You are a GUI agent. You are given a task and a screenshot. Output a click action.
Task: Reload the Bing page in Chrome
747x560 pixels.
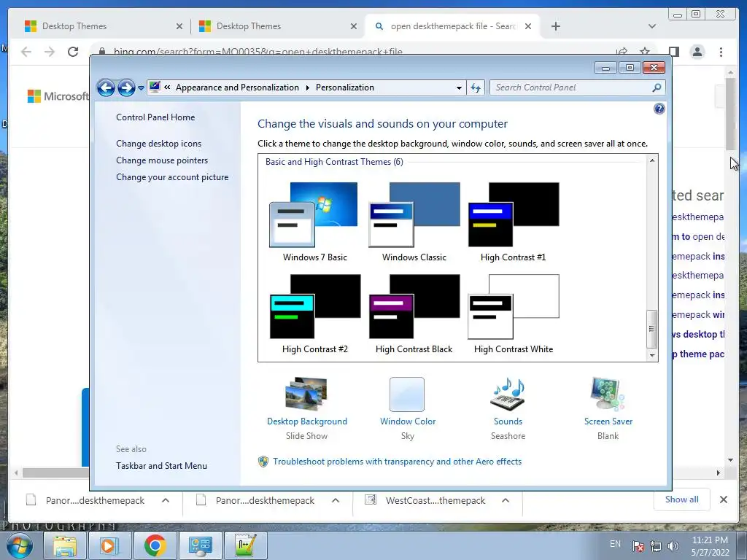[x=72, y=52]
